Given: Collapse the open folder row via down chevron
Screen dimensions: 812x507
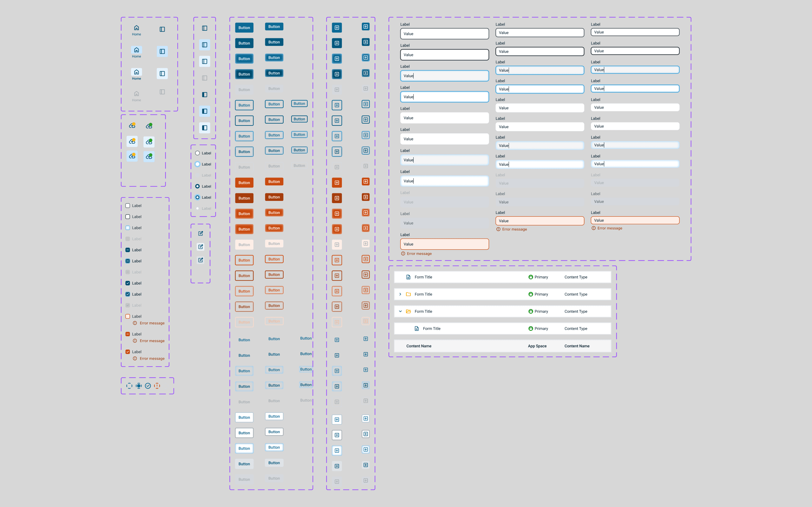Looking at the screenshot, I should (x=400, y=311).
